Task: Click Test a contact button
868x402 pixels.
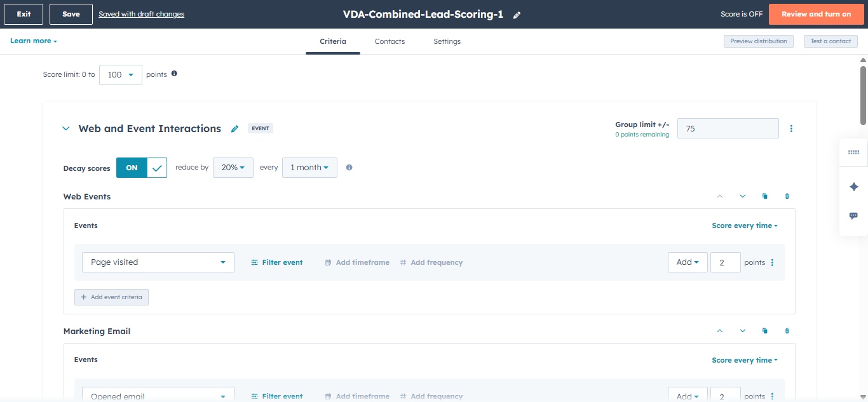Action: click(831, 41)
